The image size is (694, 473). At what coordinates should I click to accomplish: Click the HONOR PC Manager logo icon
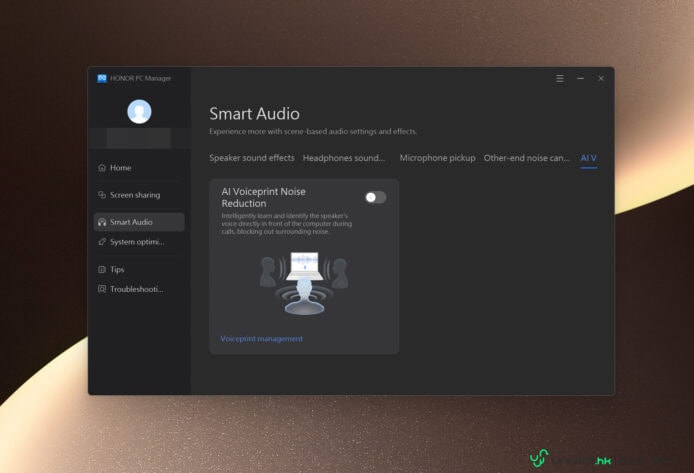[102, 78]
